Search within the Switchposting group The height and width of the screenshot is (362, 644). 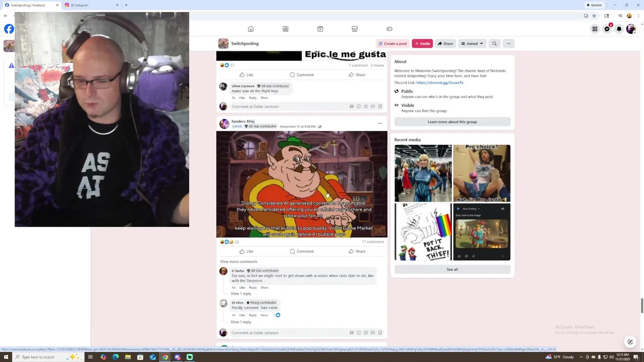(495, 44)
